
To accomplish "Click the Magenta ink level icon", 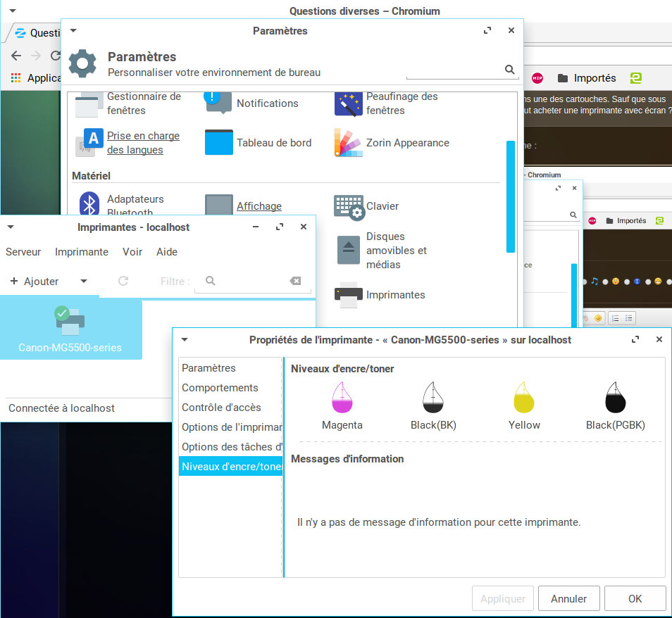I will coord(342,398).
